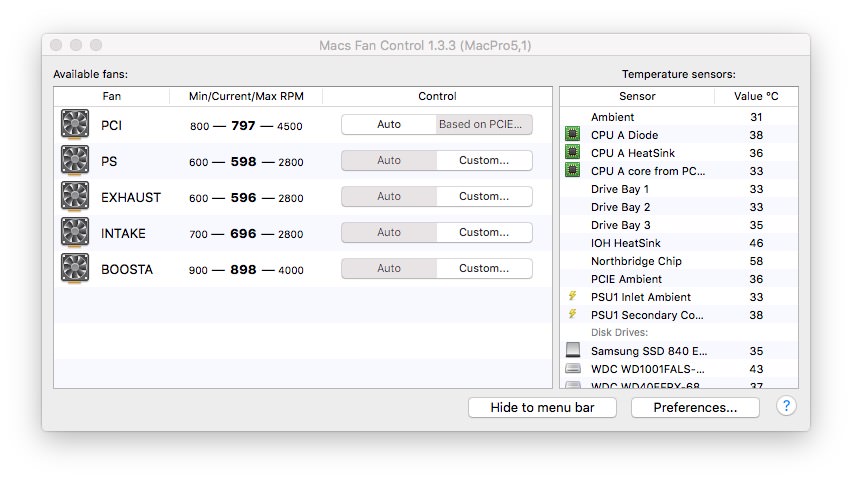Click BOOSTA current speed value 898
Image resolution: width=852 pixels, height=481 pixels.
coord(243,270)
